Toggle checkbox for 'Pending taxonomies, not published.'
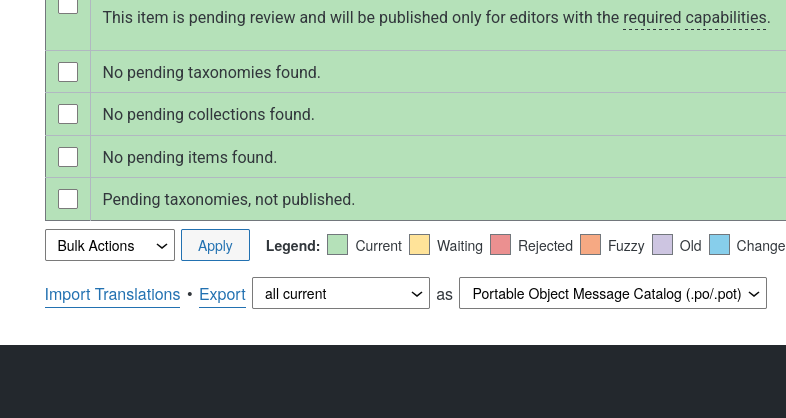 click(68, 199)
